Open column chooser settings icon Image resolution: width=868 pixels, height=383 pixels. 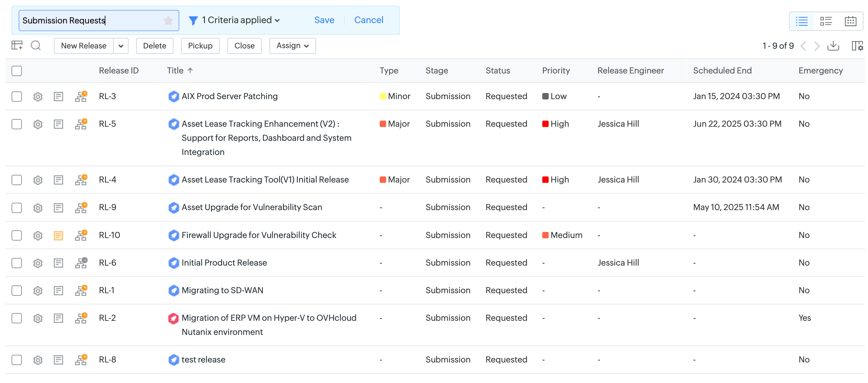tap(857, 46)
